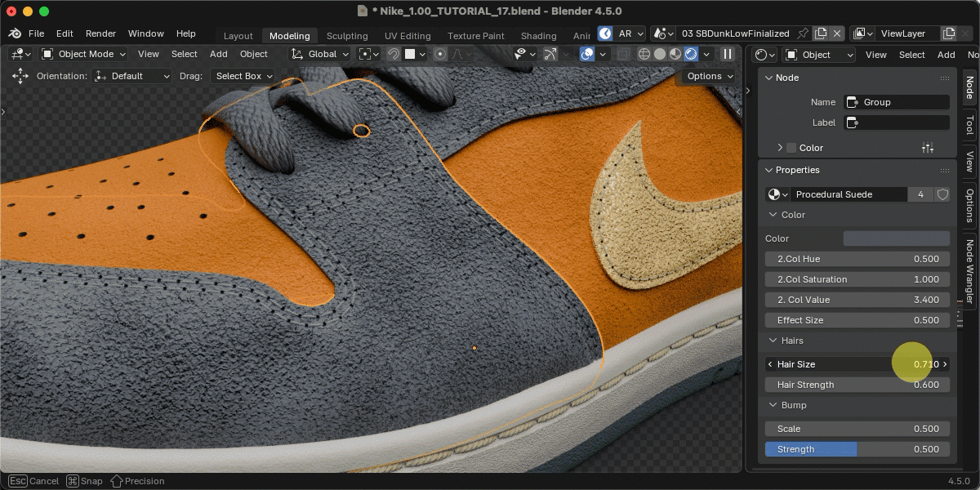Image resolution: width=980 pixels, height=490 pixels.
Task: Open the viewport Add menu
Action: click(219, 54)
